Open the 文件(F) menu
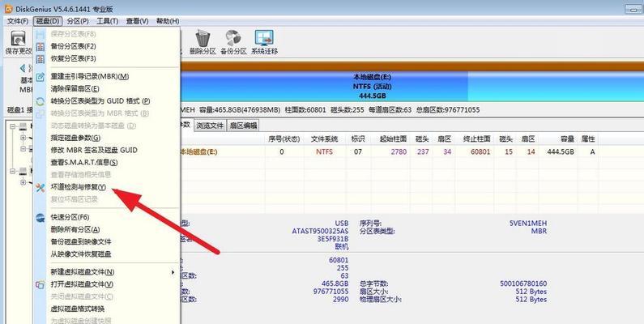Viewport: 644px width, 324px height. pos(18,21)
